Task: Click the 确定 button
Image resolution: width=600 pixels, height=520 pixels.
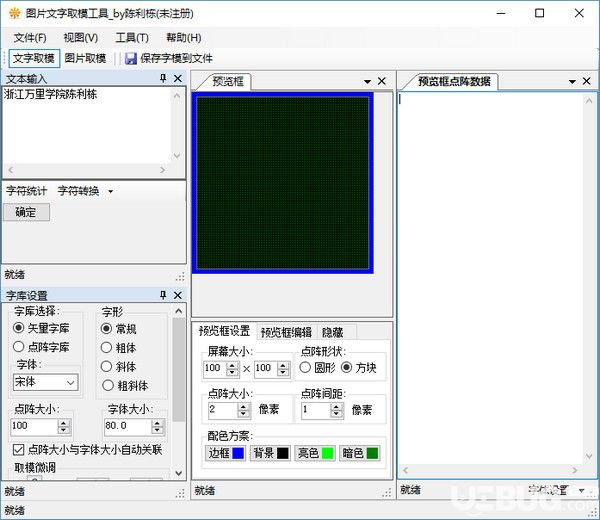Action: pos(26,212)
